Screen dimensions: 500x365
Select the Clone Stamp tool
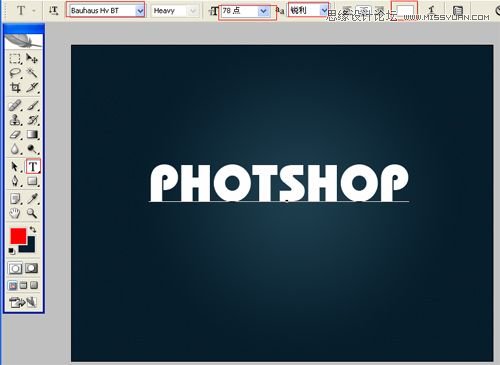tap(15, 120)
